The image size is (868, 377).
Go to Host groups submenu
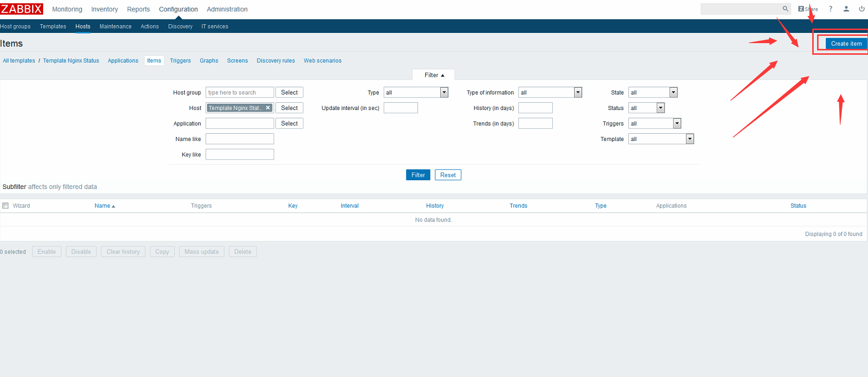[15, 27]
